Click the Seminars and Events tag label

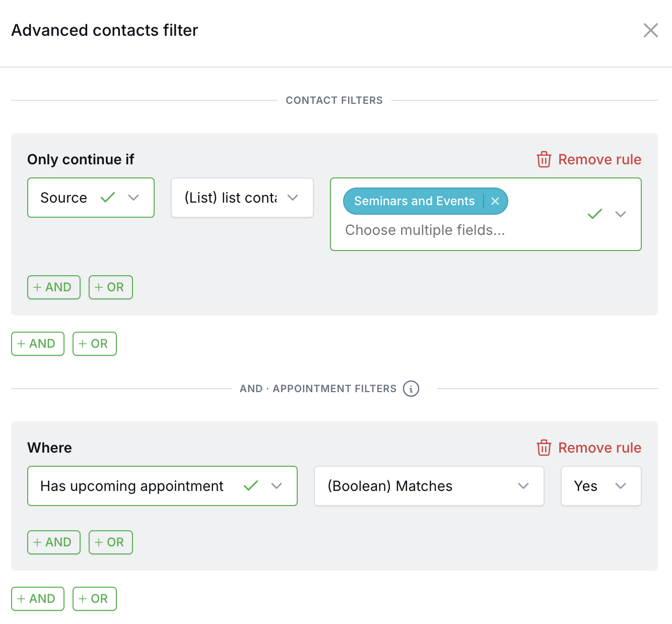pyautogui.click(x=414, y=201)
